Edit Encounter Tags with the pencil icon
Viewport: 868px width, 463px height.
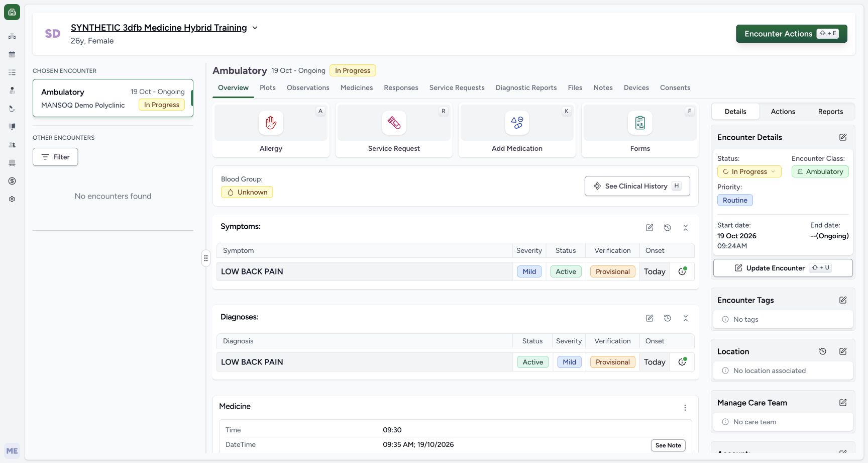(x=843, y=300)
